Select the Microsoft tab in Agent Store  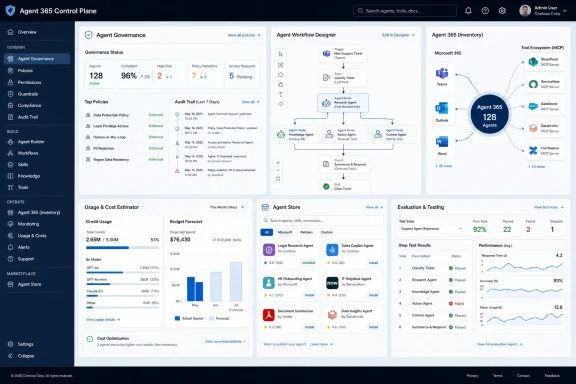click(285, 232)
